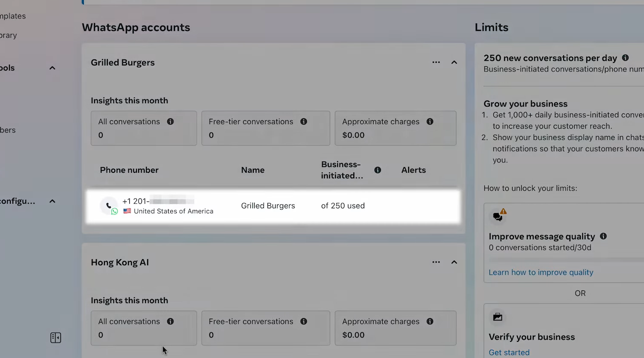Click the info icon beside Grilled Burgers Free-tier conversations
Screen dimensions: 644x358
[x=304, y=121]
